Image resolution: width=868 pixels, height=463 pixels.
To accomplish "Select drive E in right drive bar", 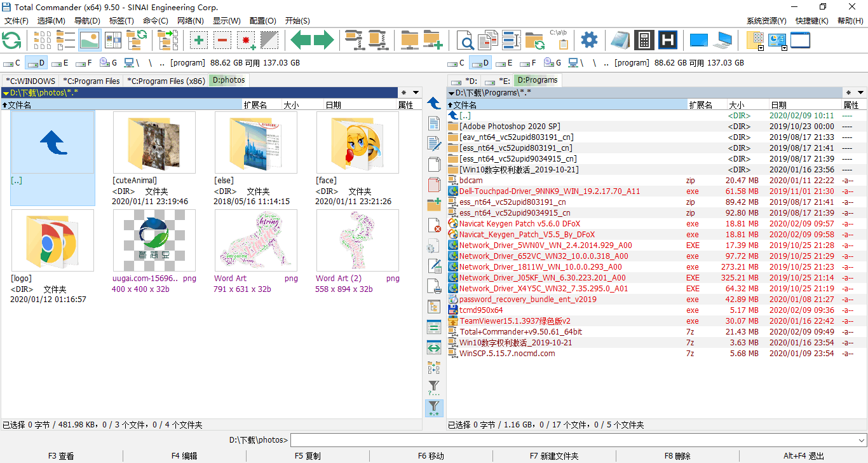I will tap(504, 63).
